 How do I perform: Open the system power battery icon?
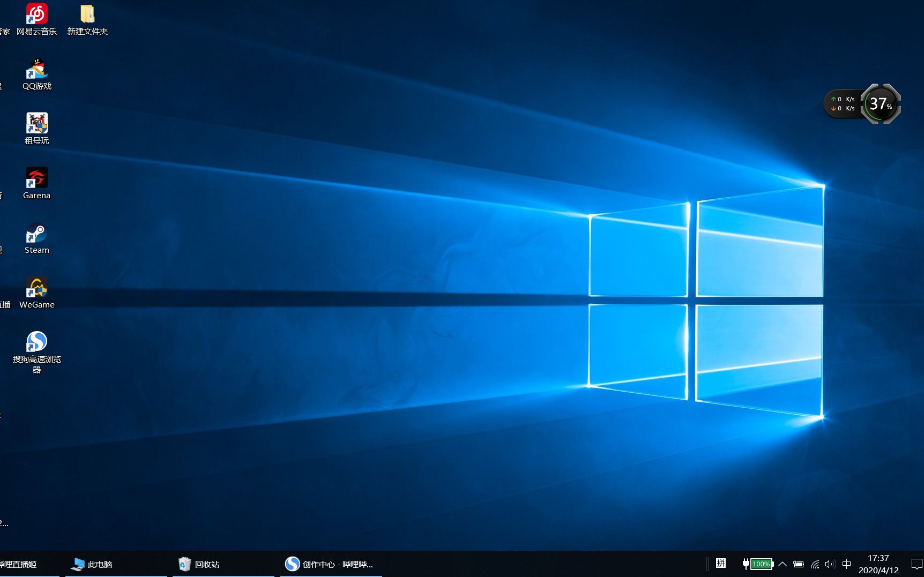(x=799, y=564)
